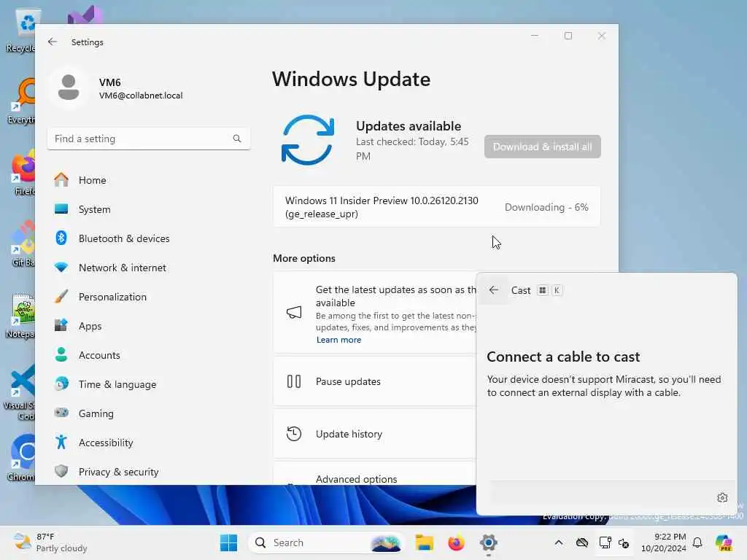Click the Update history clock icon
The height and width of the screenshot is (560, 747).
(294, 434)
